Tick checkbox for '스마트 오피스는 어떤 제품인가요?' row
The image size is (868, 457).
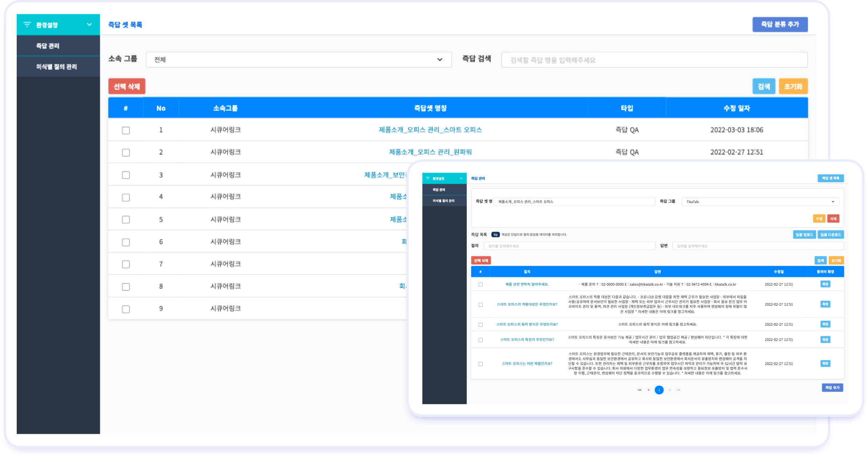tap(481, 364)
